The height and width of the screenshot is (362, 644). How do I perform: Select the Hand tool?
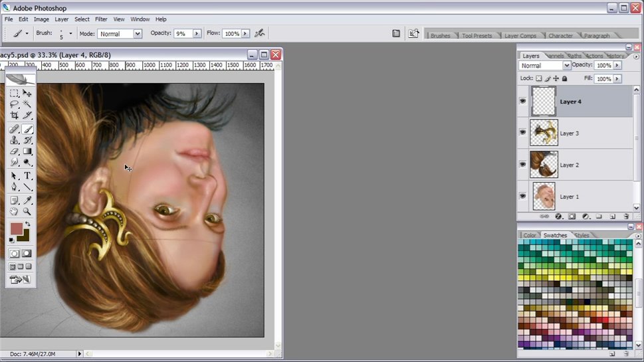pos(14,211)
